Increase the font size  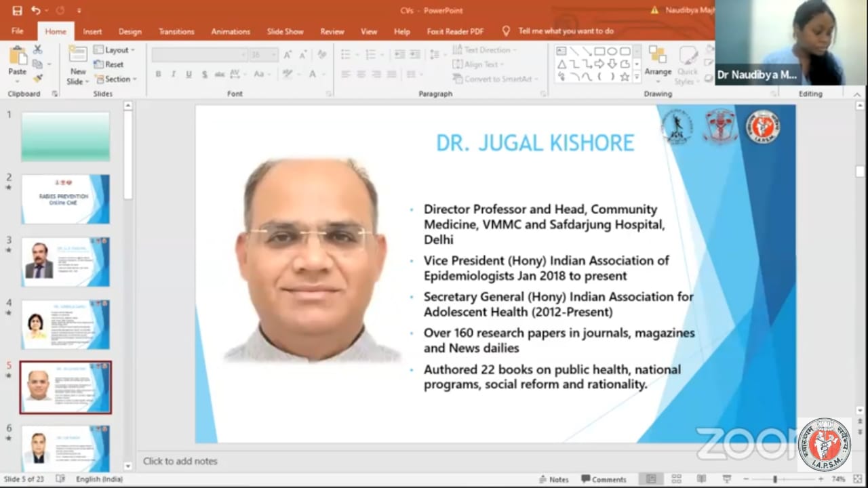(x=288, y=55)
